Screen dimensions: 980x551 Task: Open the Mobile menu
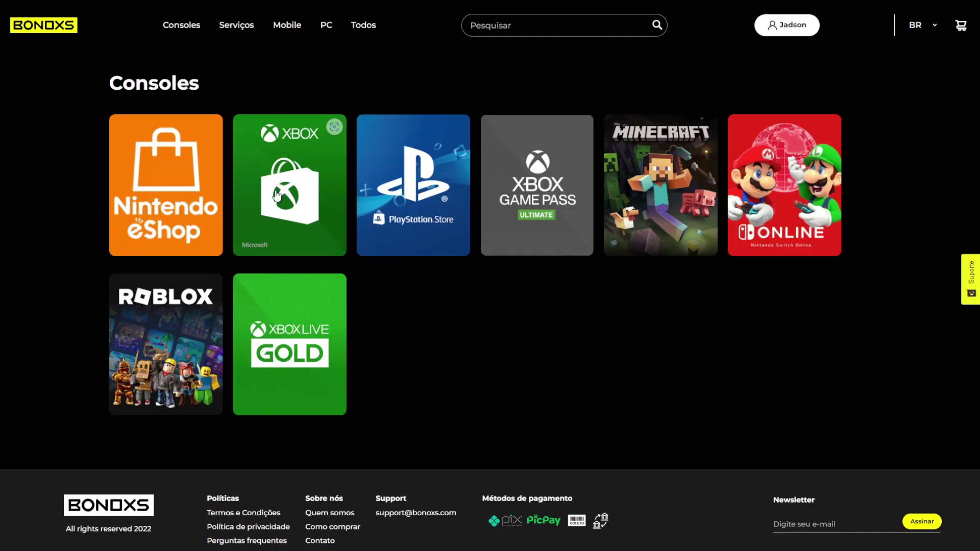coord(287,25)
